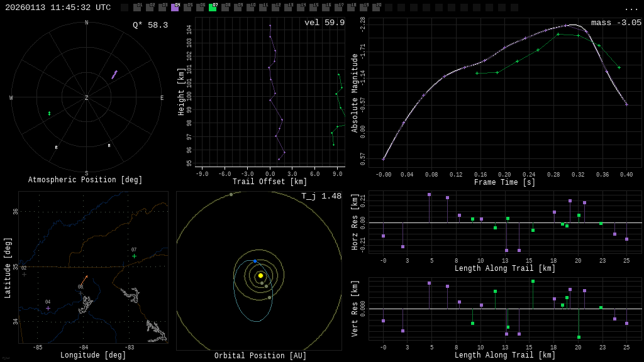Select the station 20 box
The height and width of the screenshot is (362, 644).
376,8
